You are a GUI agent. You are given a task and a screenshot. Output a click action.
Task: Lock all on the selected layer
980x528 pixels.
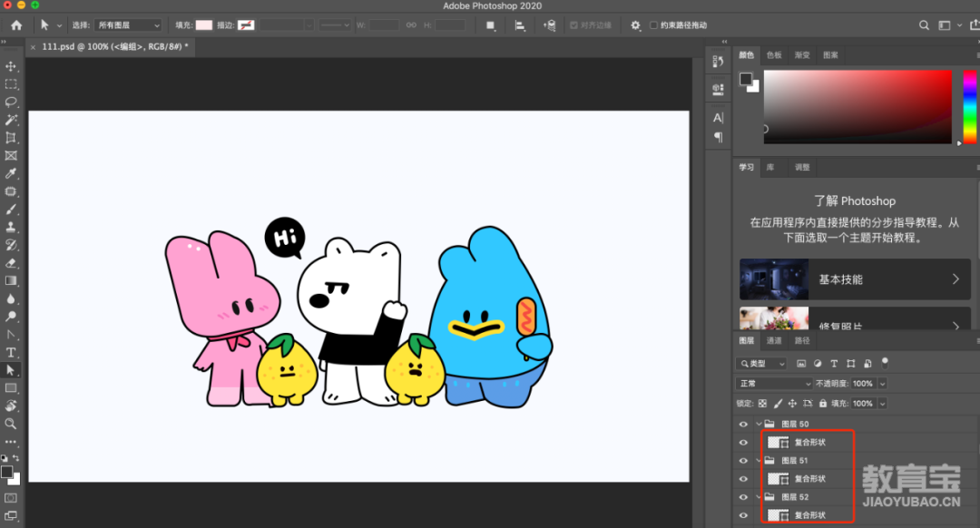click(823, 404)
